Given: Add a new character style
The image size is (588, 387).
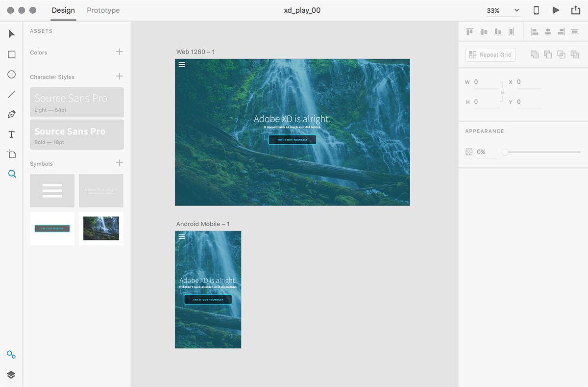Looking at the screenshot, I should (120, 76).
